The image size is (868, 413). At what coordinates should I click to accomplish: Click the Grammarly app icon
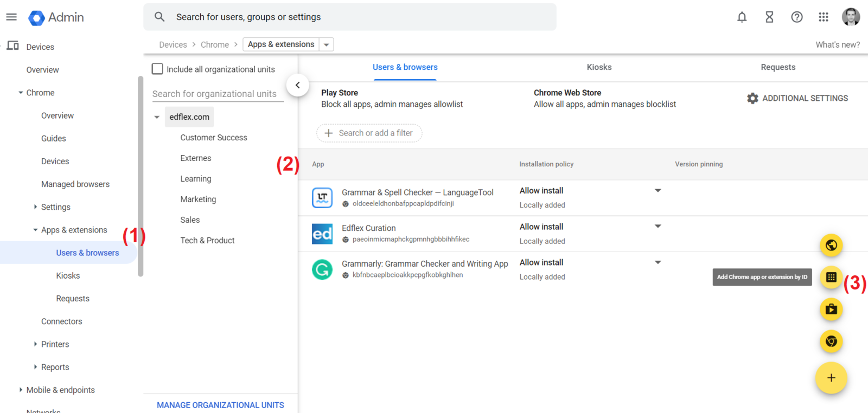tap(322, 269)
